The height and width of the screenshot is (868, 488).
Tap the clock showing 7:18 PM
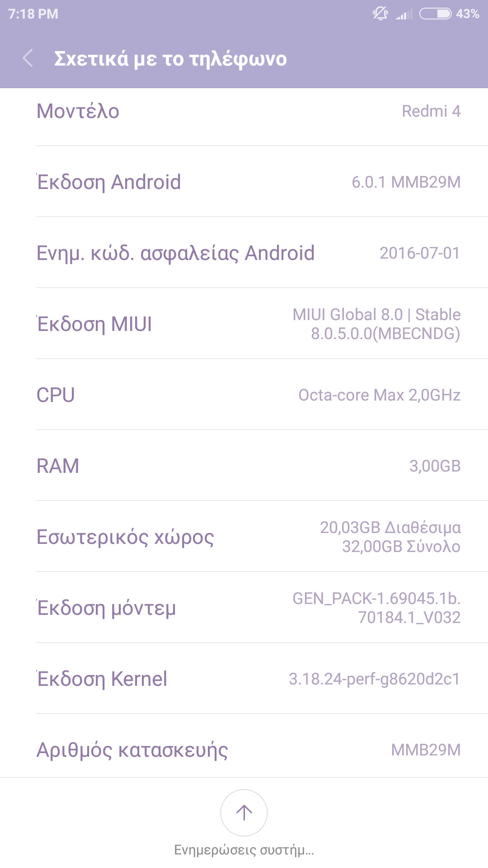(x=33, y=14)
